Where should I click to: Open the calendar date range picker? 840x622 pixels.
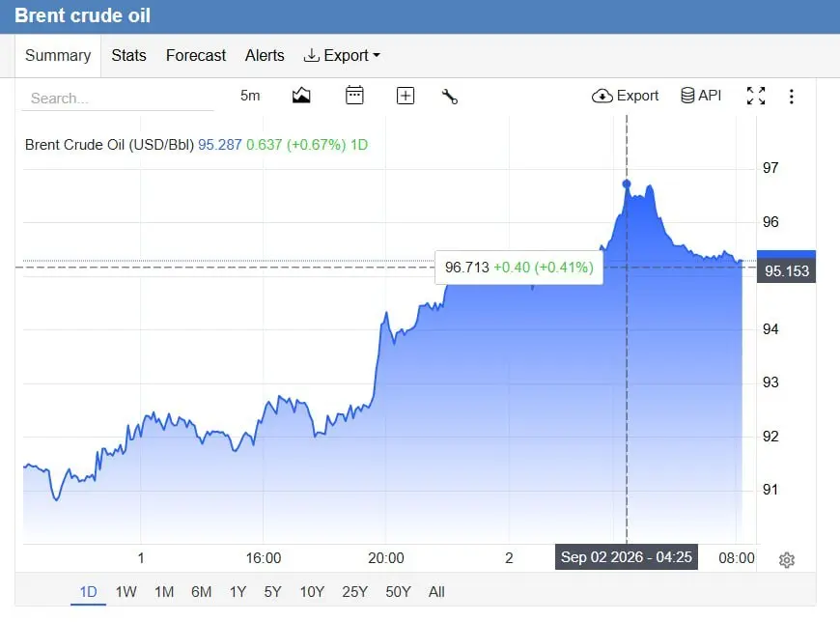[354, 96]
